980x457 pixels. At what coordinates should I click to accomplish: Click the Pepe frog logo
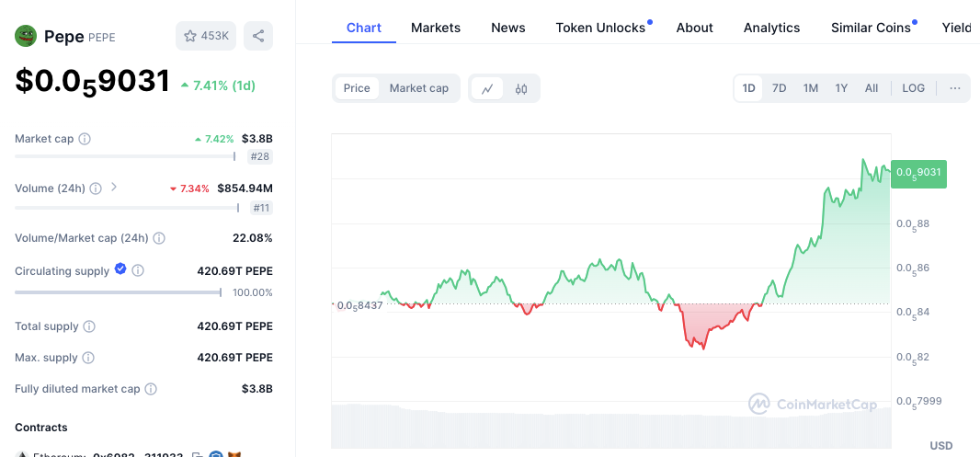point(26,36)
